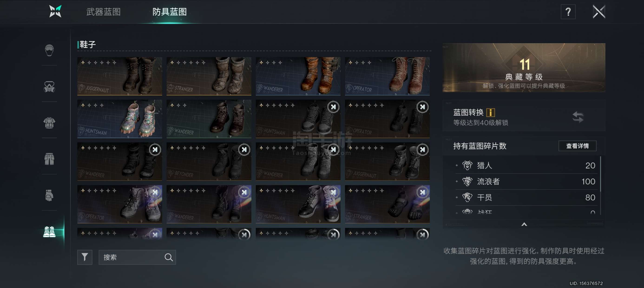Viewport: 644px width, 288px height.
Task: Click the magnifier search button
Action: 168,257
